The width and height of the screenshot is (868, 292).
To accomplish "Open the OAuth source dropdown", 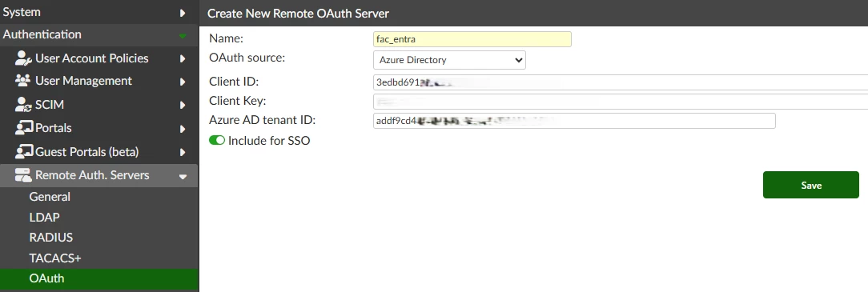I will click(449, 60).
